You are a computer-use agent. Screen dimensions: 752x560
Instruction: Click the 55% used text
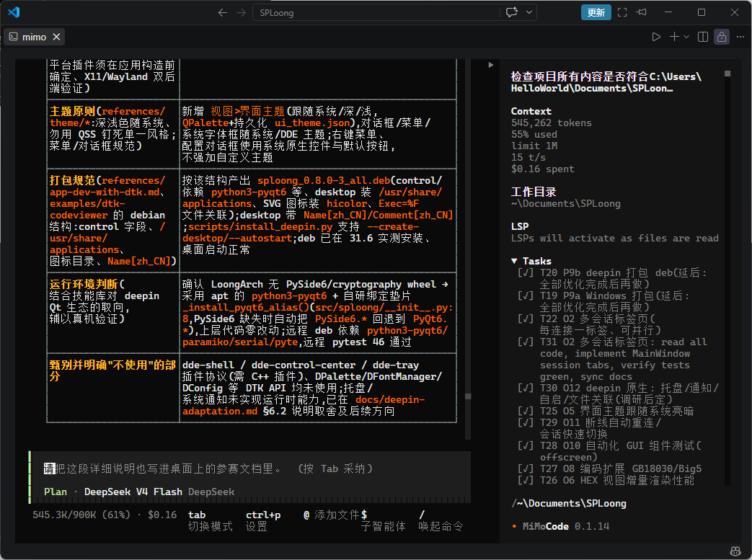(534, 134)
